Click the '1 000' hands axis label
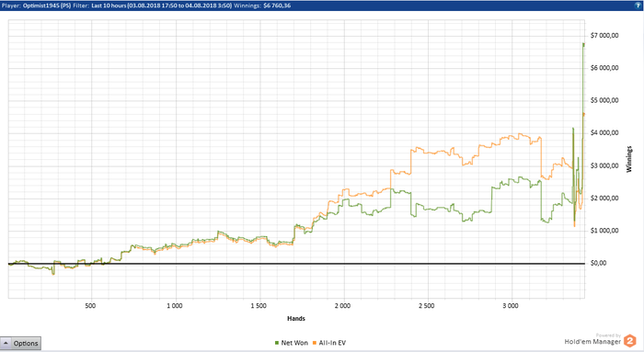 (x=175, y=306)
